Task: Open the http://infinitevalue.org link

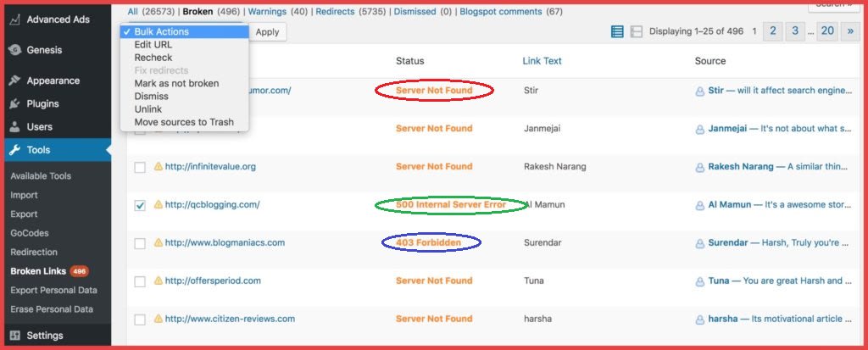Action: pyautogui.click(x=210, y=166)
